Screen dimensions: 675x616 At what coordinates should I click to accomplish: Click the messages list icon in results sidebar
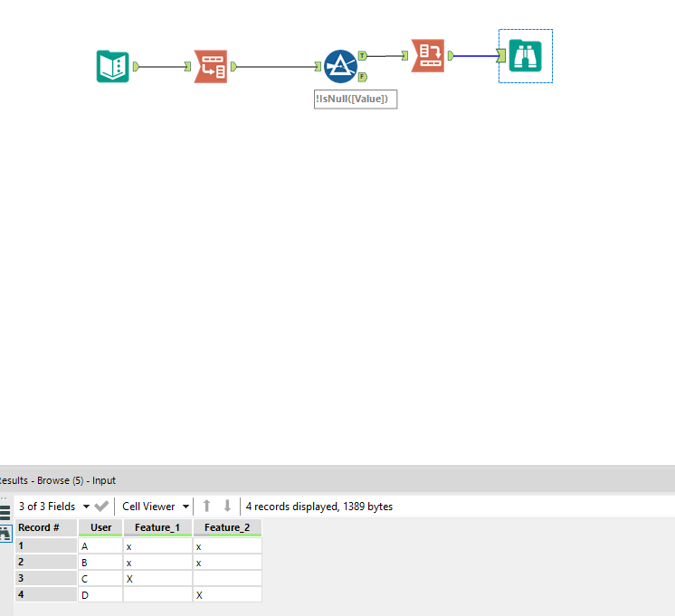tap(5, 513)
